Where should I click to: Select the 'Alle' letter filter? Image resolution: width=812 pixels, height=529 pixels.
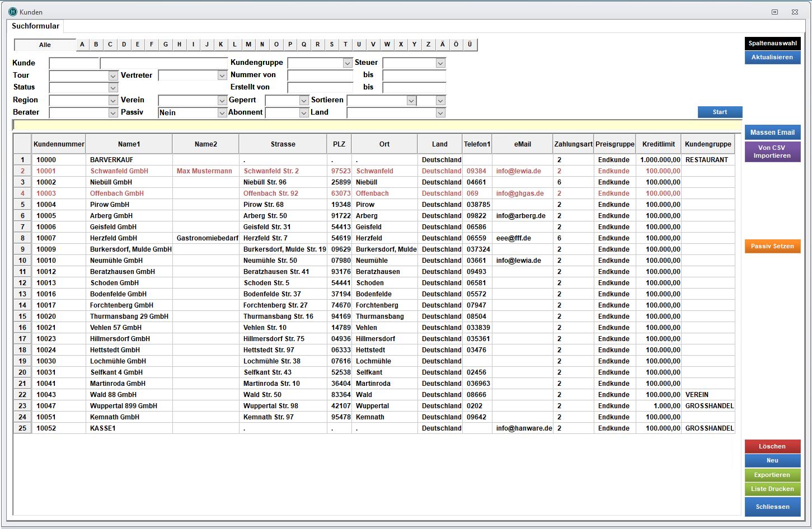point(45,45)
